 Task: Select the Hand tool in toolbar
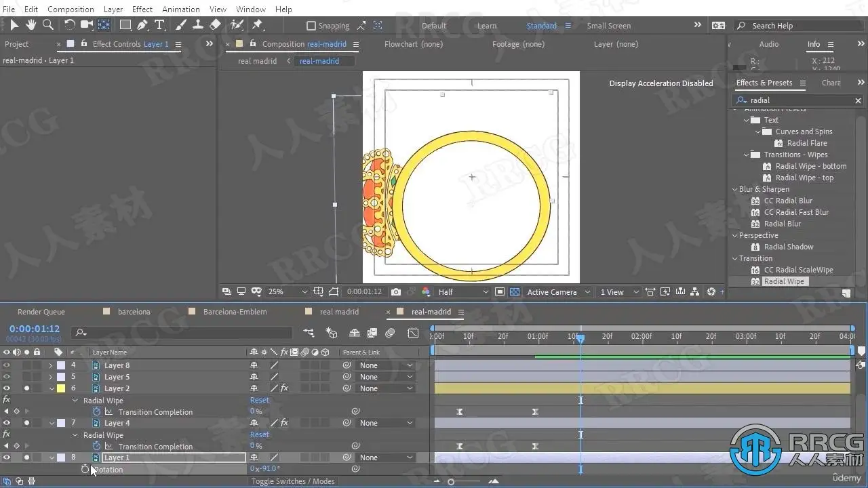(x=31, y=25)
